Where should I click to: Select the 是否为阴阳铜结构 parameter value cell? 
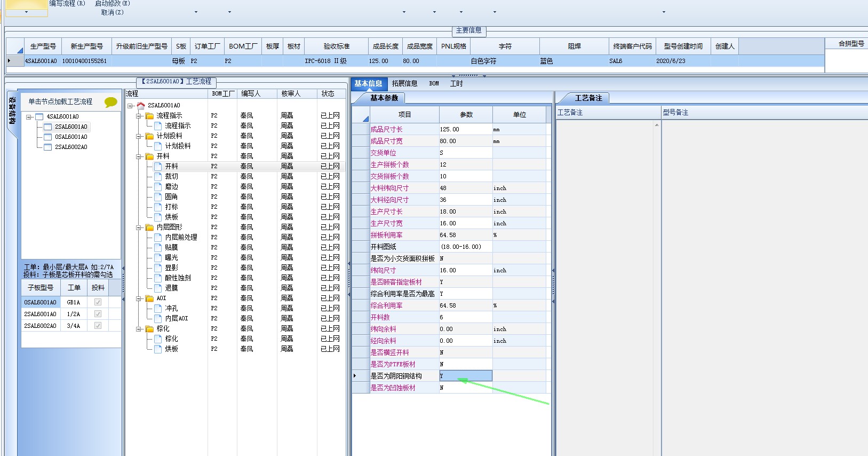pos(465,376)
